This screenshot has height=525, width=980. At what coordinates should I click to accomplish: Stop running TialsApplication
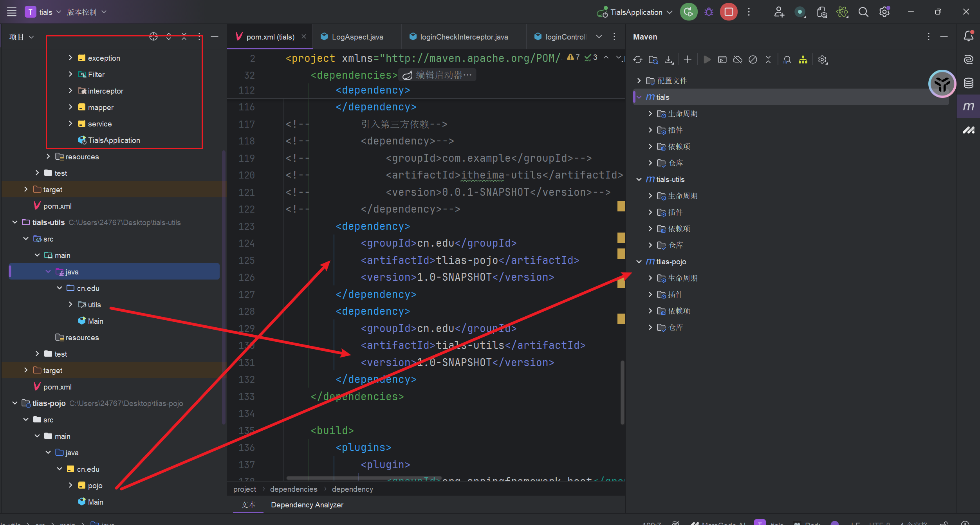(x=729, y=12)
